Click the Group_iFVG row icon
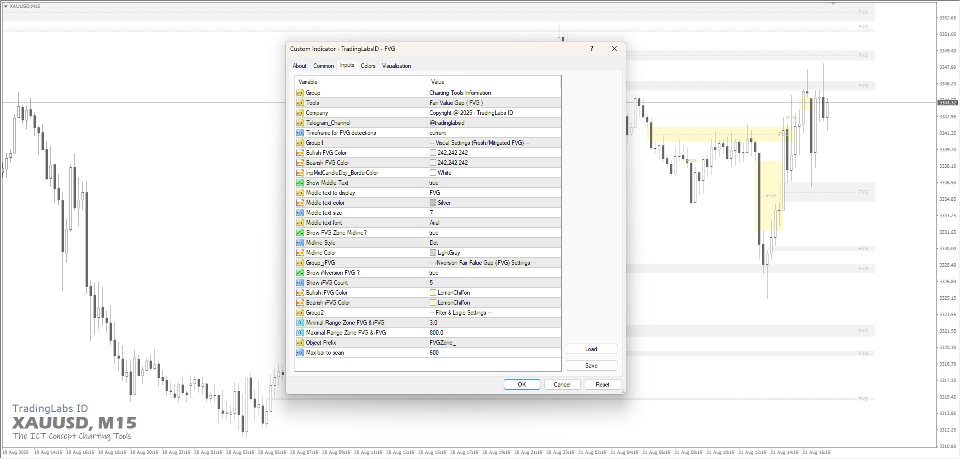Screen dimensions: 960x459 [300, 263]
